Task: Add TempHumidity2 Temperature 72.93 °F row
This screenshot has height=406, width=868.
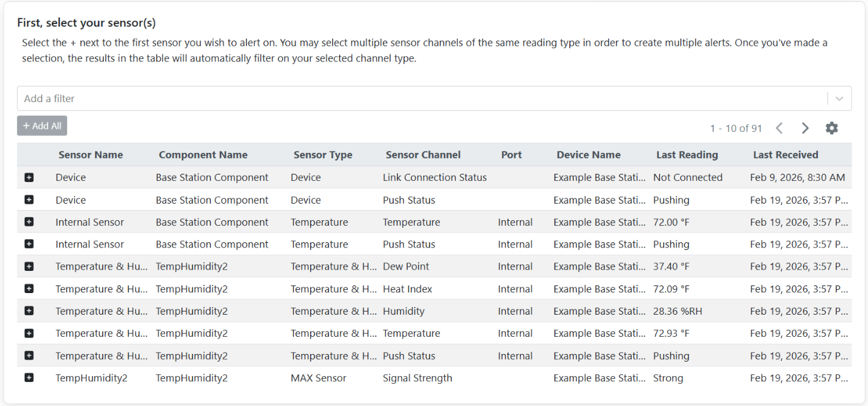Action: [29, 334]
